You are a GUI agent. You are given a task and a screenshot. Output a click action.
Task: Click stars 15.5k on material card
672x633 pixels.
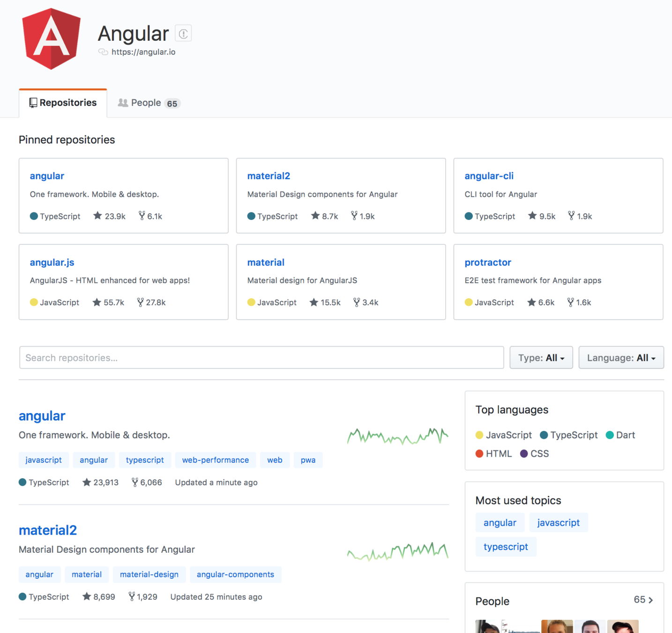pos(325,302)
